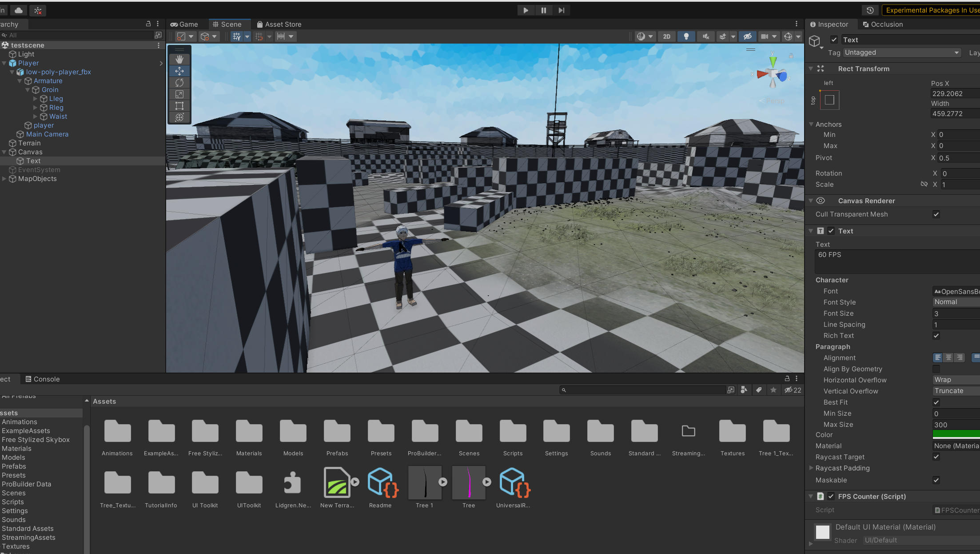
Task: Toggle Cull Transparent Mesh checkbox
Action: (936, 214)
